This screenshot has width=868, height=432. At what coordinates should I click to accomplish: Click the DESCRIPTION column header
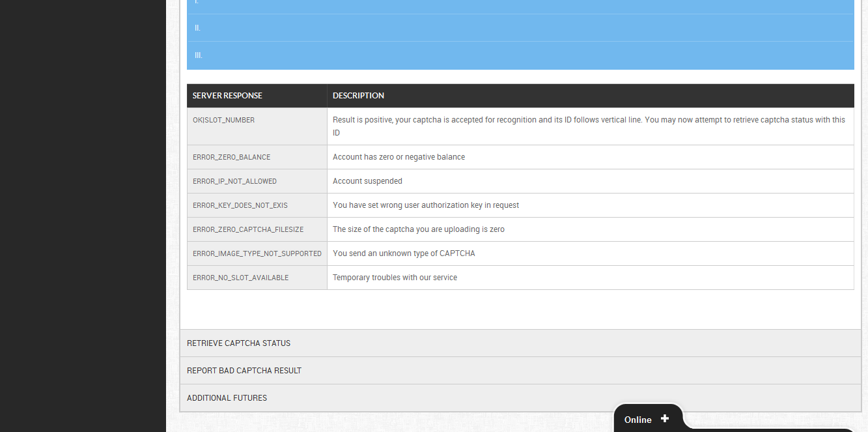[591, 96]
